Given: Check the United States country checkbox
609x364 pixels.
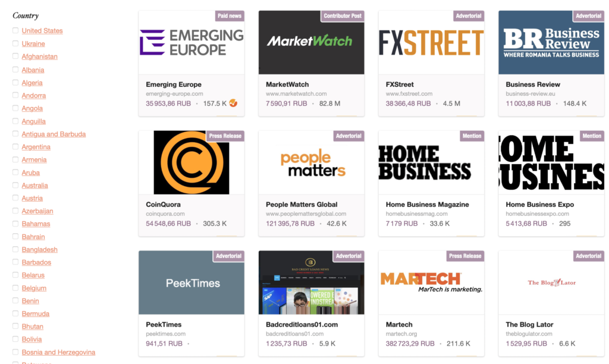Looking at the screenshot, I should pos(15,30).
